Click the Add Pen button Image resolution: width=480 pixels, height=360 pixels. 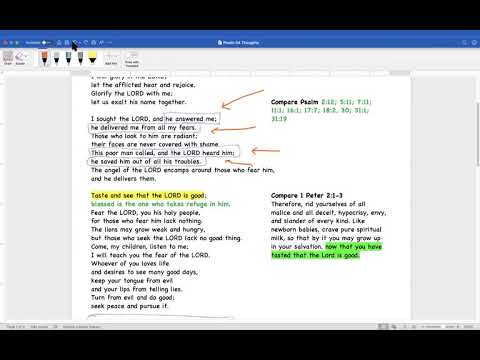[111, 58]
